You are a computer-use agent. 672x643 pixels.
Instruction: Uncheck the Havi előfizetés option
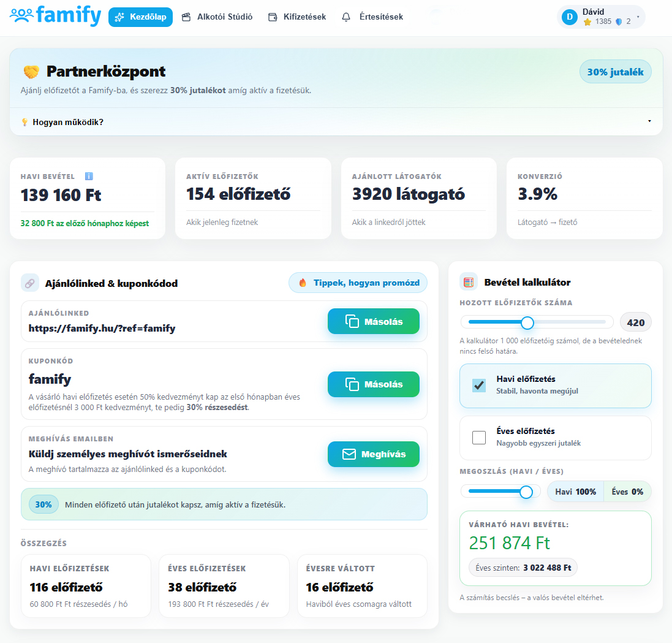(478, 386)
